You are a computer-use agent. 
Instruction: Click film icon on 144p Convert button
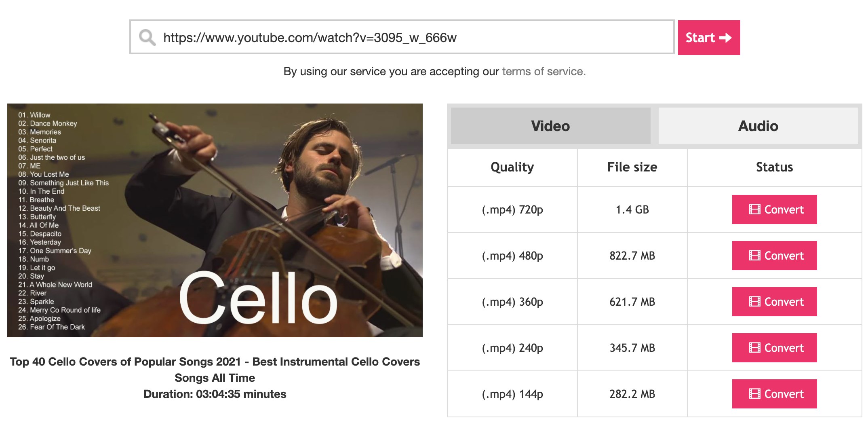pos(754,394)
